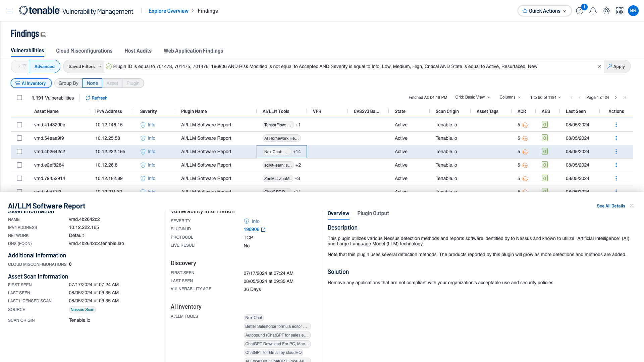The height and width of the screenshot is (362, 644).
Task: Select checkbox for vmd.54eaa9f9 row
Action: 19,138
